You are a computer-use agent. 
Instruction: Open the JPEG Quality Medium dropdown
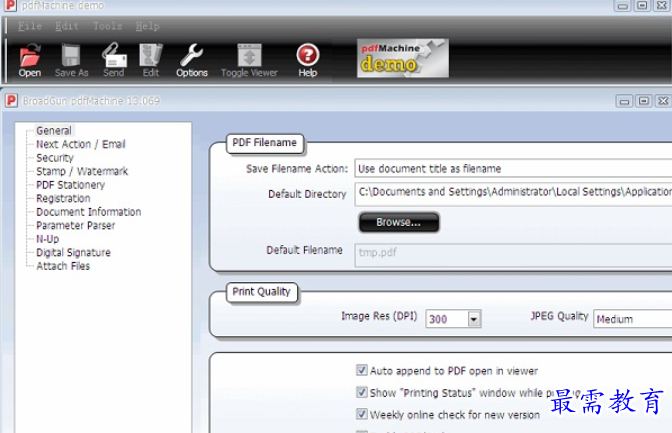[x=633, y=319]
